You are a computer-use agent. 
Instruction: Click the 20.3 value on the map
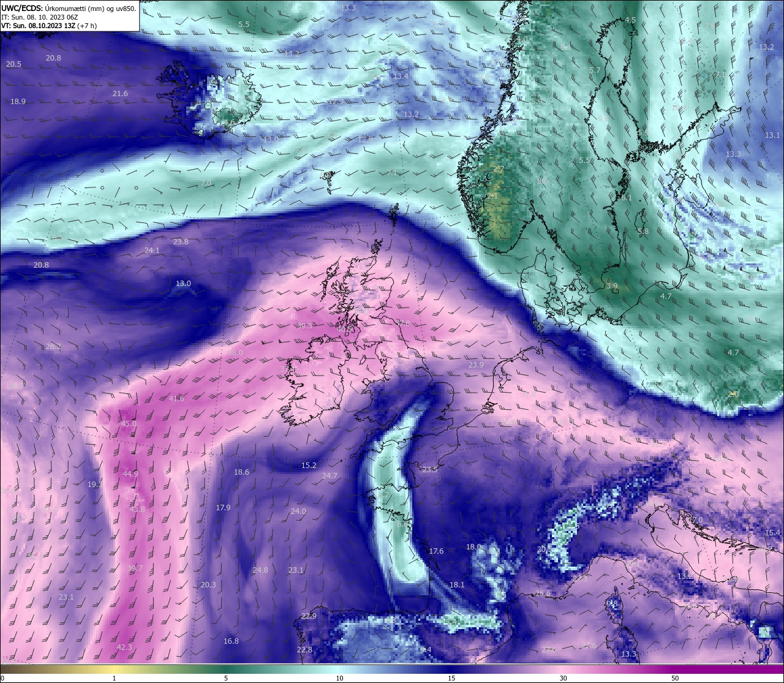pyautogui.click(x=208, y=585)
